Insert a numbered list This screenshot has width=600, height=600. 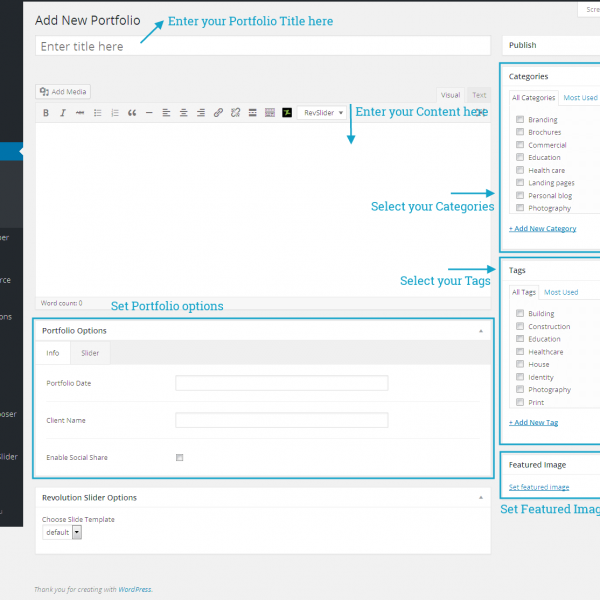coord(114,113)
